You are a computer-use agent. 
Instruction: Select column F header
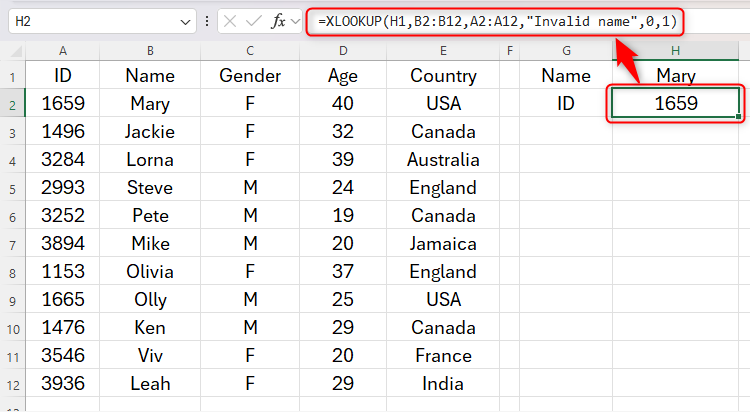510,51
